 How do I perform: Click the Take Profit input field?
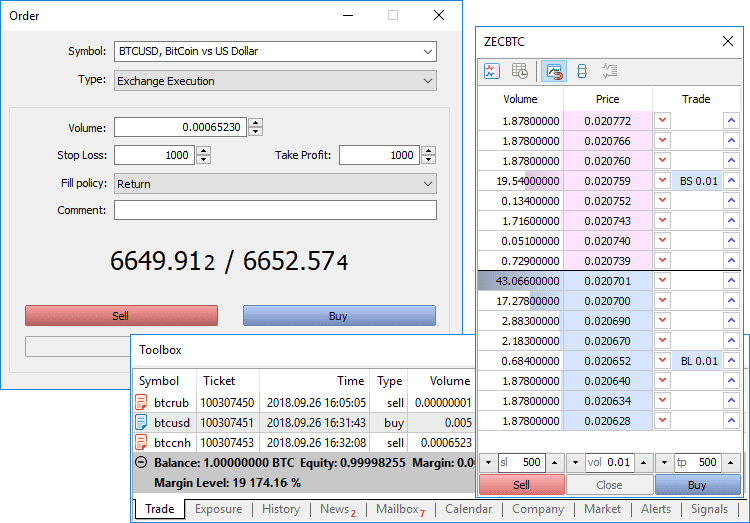click(379, 155)
